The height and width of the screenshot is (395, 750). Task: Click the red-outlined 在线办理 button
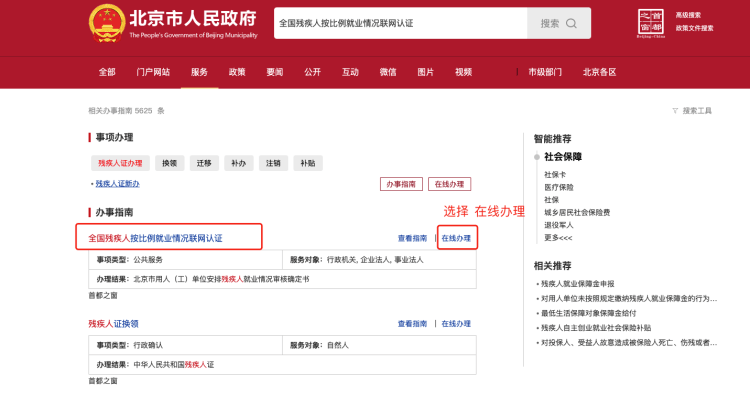coord(450,184)
